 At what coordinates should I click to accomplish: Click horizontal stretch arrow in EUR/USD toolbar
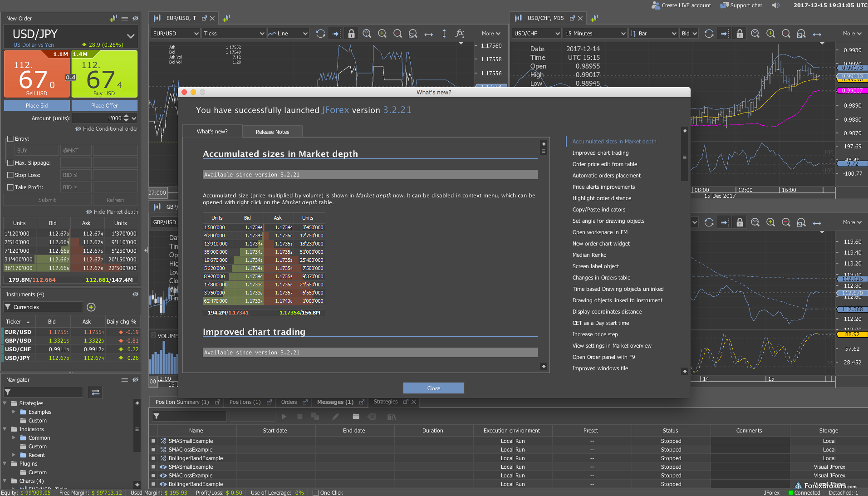[x=428, y=34]
